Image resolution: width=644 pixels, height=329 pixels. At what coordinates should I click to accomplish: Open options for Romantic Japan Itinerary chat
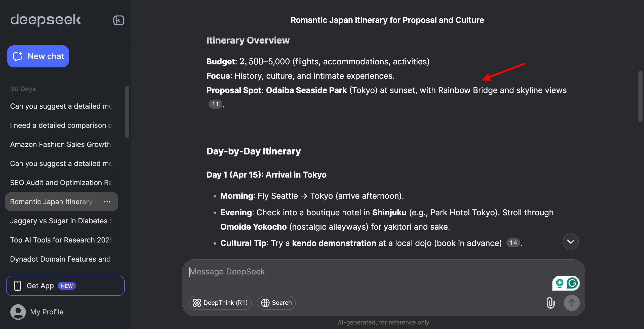coord(107,202)
